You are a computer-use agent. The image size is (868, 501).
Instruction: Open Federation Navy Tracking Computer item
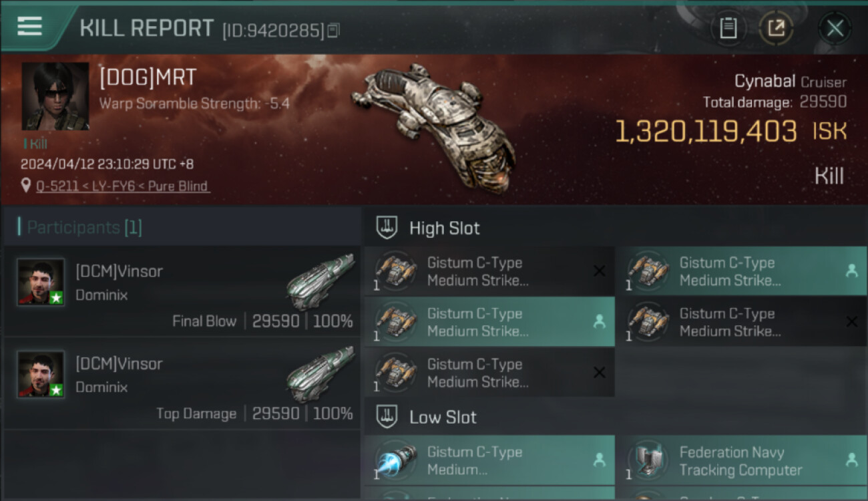[742, 460]
